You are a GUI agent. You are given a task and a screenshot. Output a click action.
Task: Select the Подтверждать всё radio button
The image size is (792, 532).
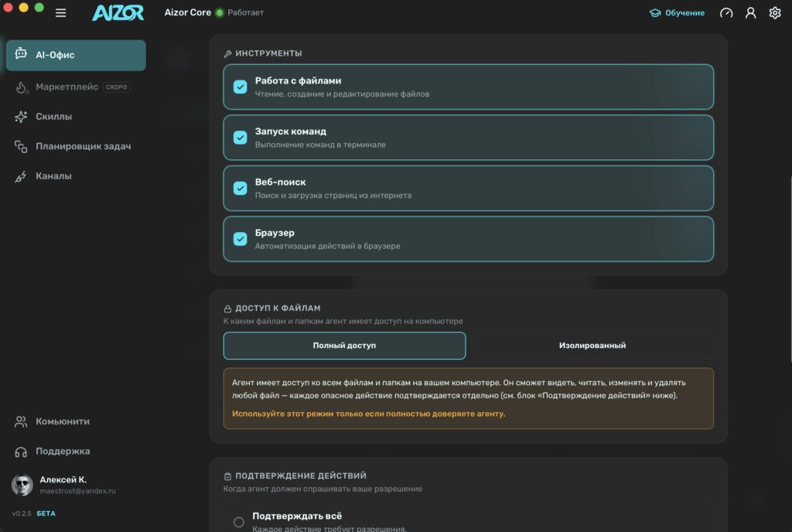point(239,521)
